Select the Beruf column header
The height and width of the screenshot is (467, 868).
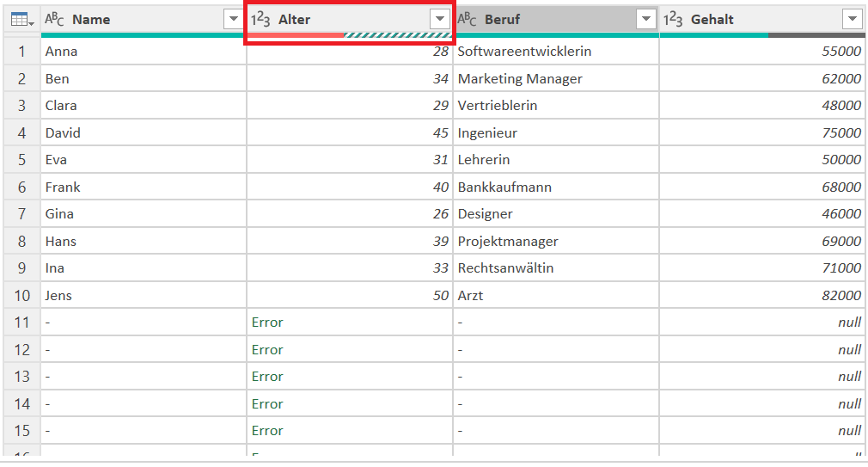tap(556, 20)
